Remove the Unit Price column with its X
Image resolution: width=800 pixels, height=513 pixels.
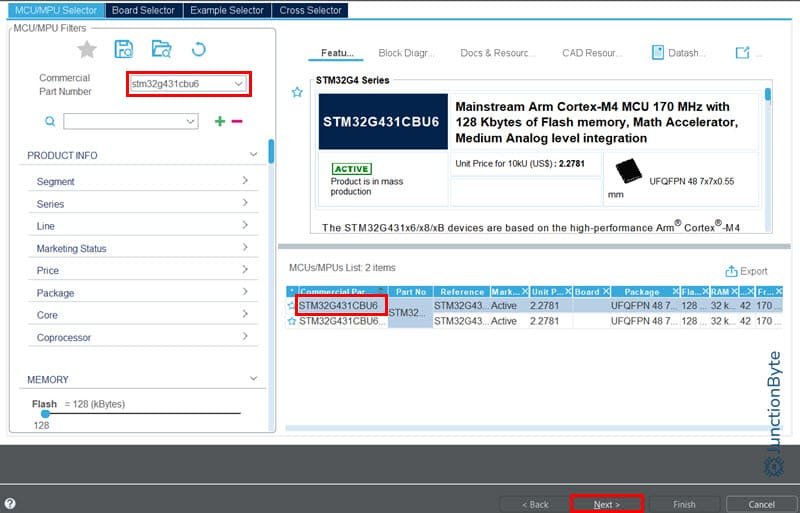click(568, 291)
